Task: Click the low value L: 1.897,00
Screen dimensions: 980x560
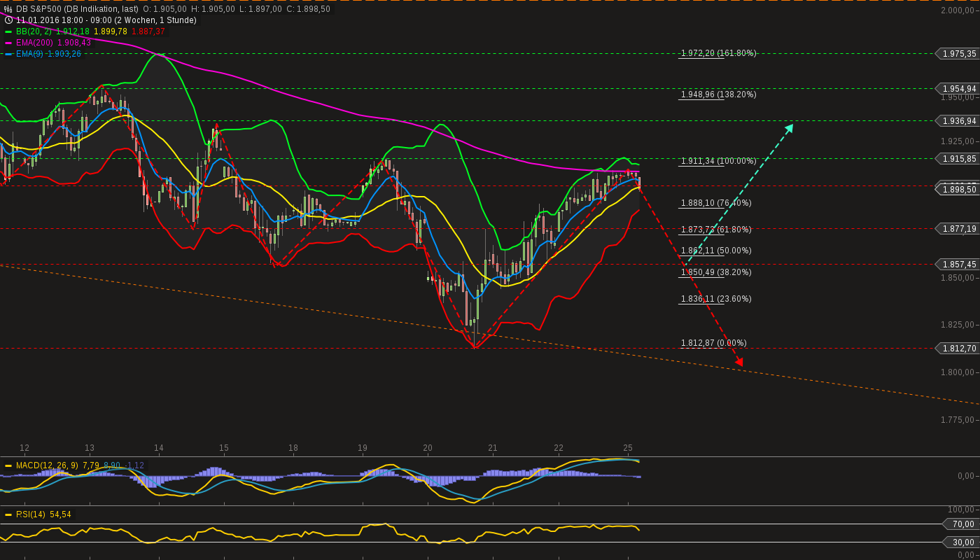Action: [261, 9]
